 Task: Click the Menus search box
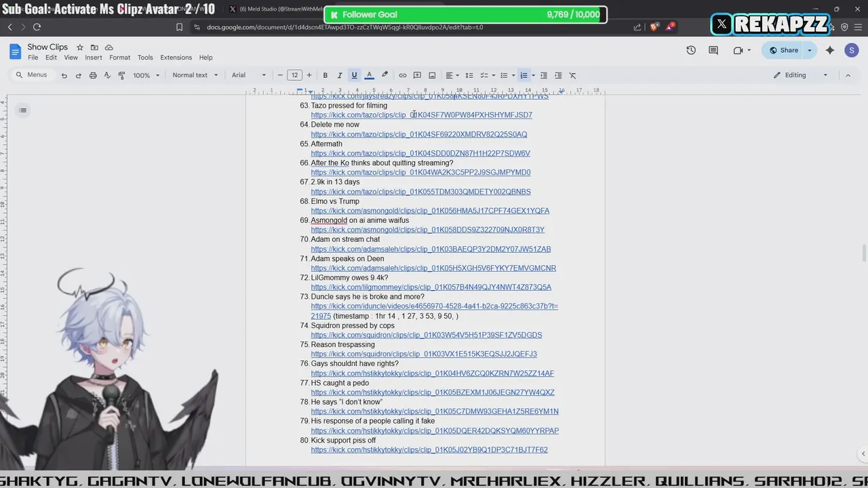tap(31, 75)
